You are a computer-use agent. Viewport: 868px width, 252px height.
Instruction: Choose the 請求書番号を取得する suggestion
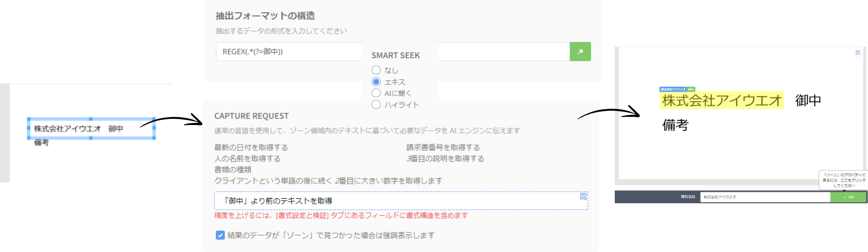point(443,148)
